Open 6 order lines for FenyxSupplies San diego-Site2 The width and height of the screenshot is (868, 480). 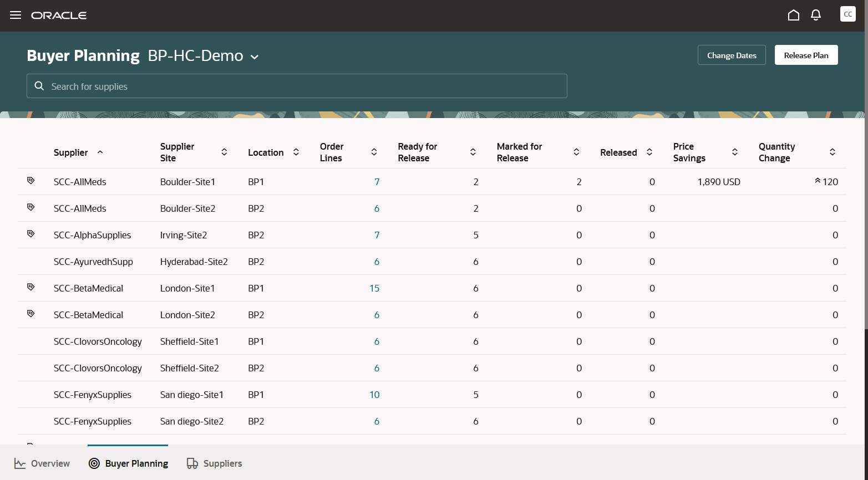point(377,421)
